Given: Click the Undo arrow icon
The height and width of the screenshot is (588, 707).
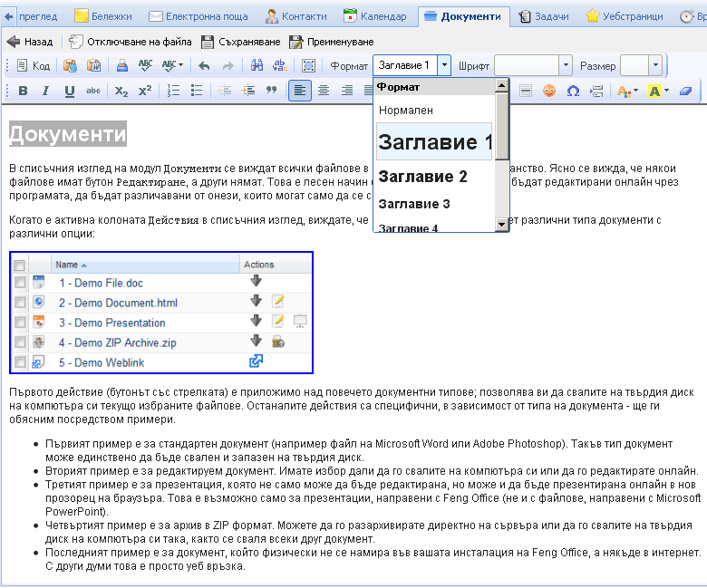Looking at the screenshot, I should pos(204,65).
